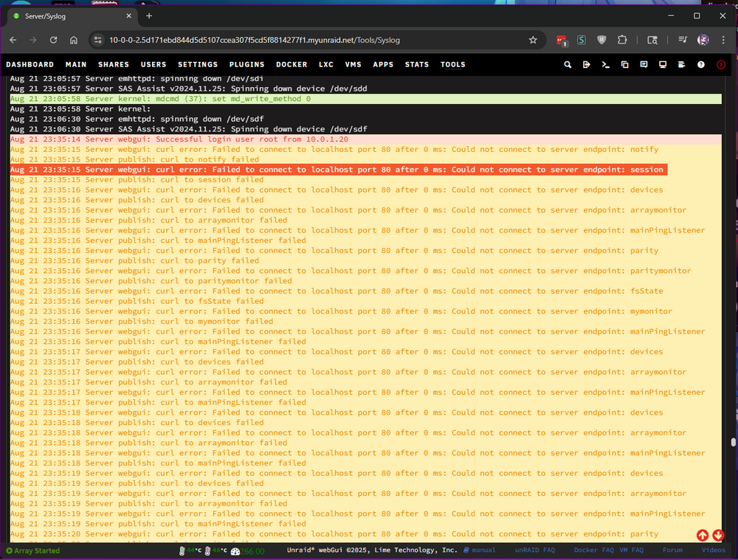Open the unRAID FAQ link

[534, 550]
